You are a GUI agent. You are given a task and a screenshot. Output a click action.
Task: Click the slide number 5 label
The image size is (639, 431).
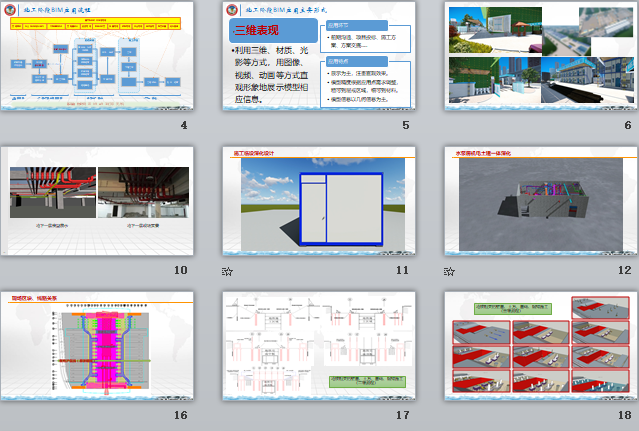point(405,125)
